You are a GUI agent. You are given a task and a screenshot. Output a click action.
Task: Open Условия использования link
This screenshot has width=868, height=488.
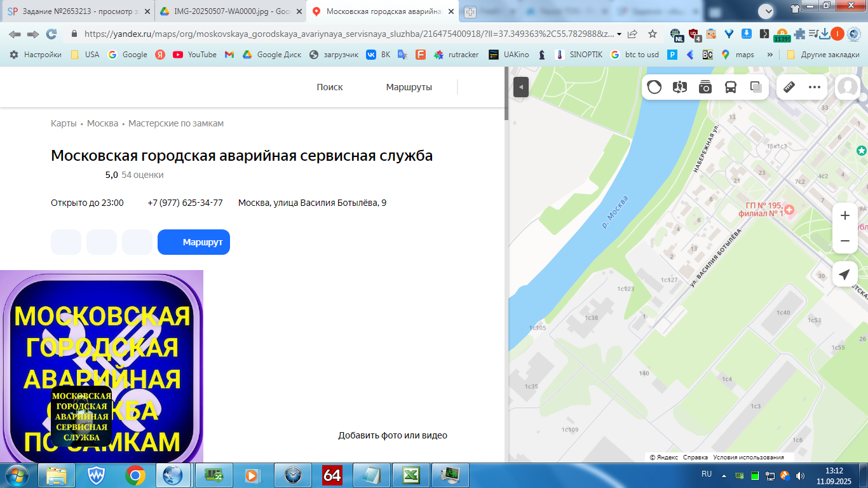[749, 457]
